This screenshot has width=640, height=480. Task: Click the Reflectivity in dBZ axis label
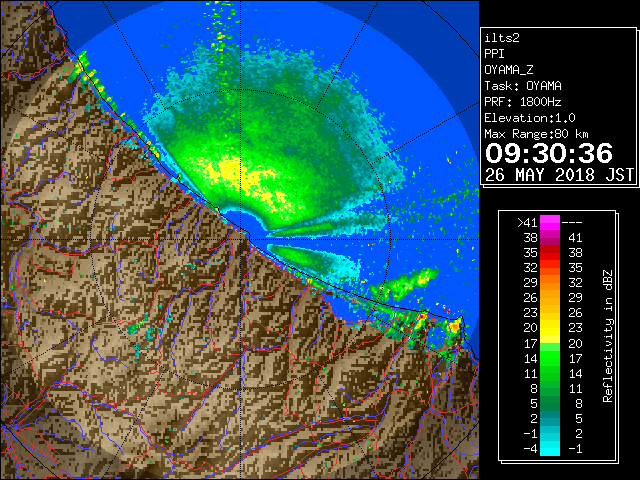tap(608, 336)
